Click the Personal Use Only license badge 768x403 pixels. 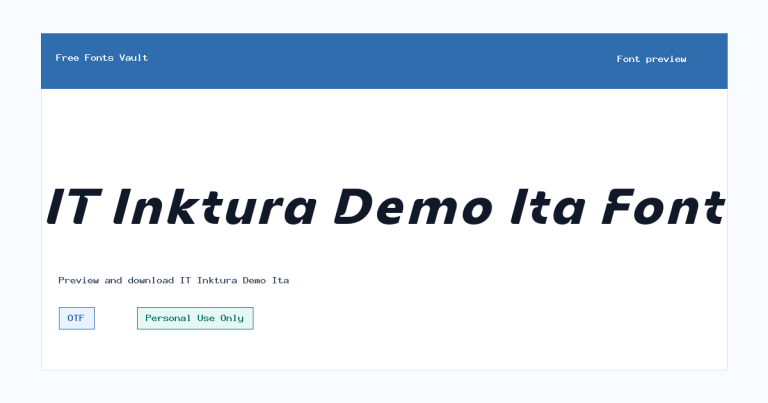tap(195, 318)
